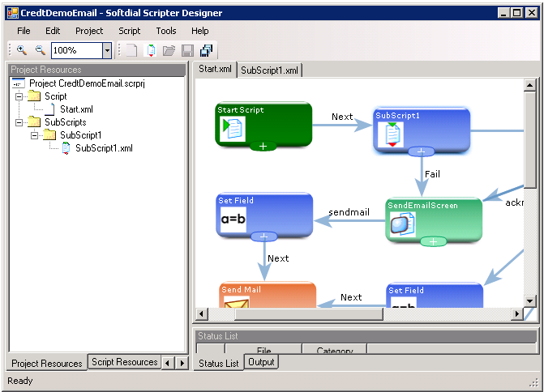The image size is (544, 392).
Task: Switch to the Start.xml tab
Action: tap(215, 69)
